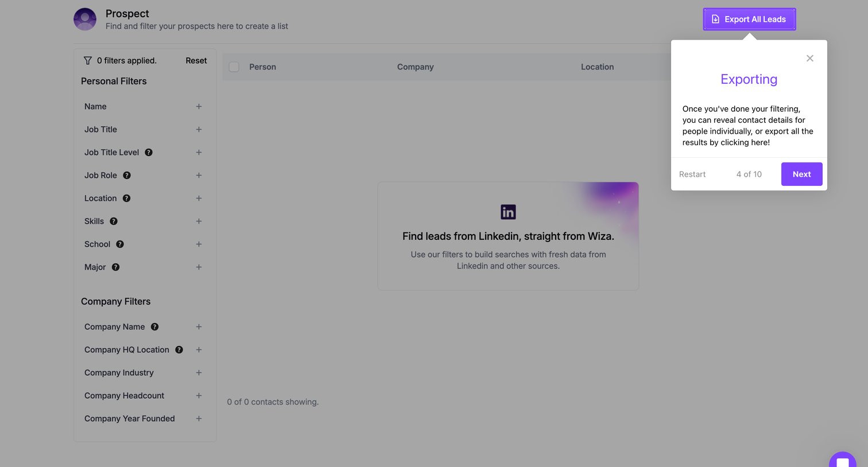868x467 pixels.
Task: Expand the Company Year Founded filter
Action: (199, 419)
